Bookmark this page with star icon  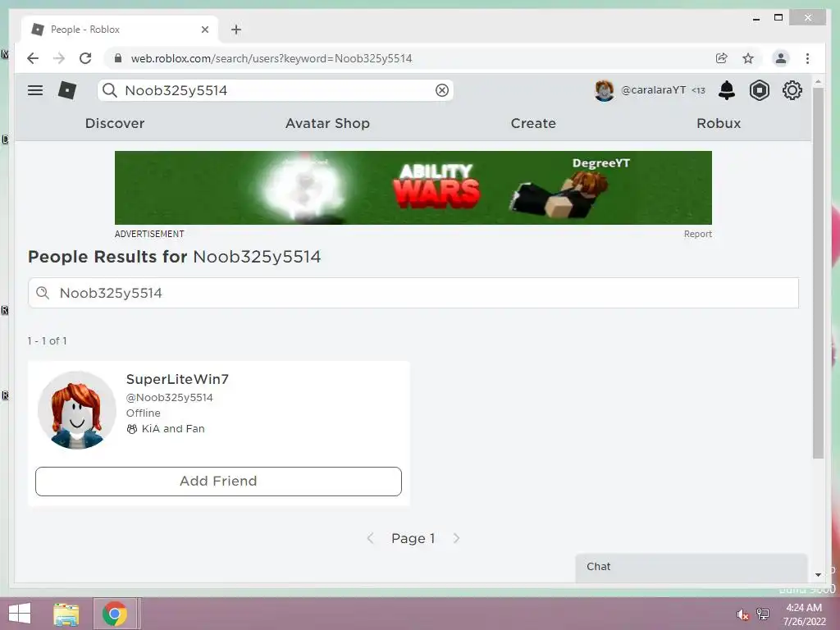(x=748, y=58)
